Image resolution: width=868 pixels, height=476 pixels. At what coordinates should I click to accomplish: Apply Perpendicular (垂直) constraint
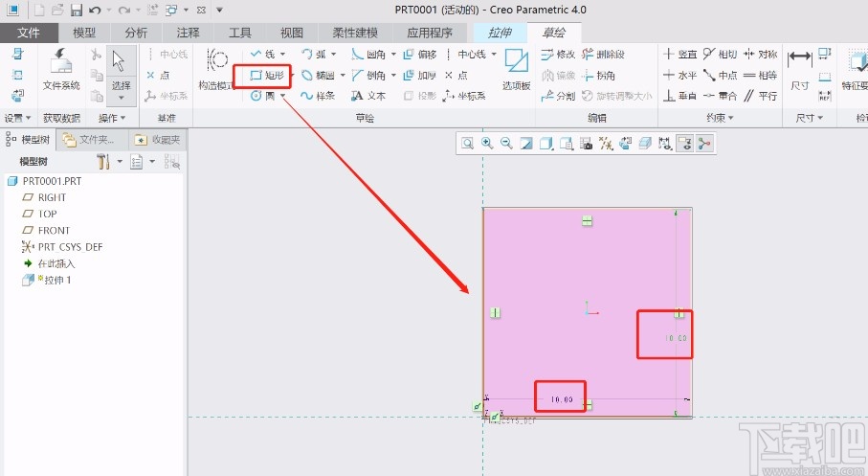tap(679, 96)
